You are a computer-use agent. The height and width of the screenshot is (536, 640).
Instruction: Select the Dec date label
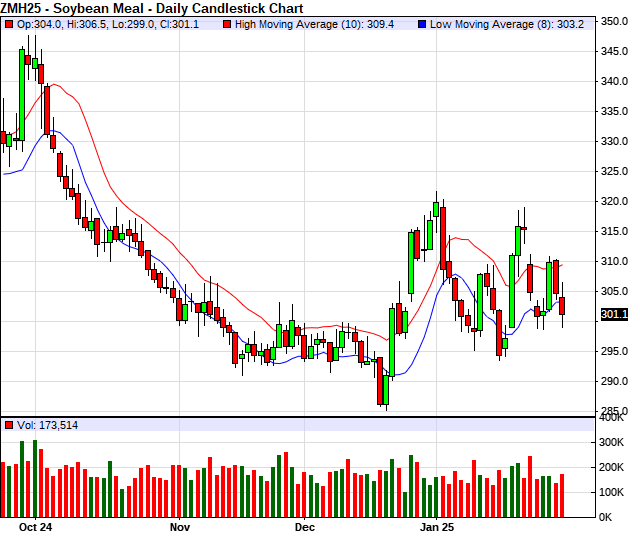(304, 525)
